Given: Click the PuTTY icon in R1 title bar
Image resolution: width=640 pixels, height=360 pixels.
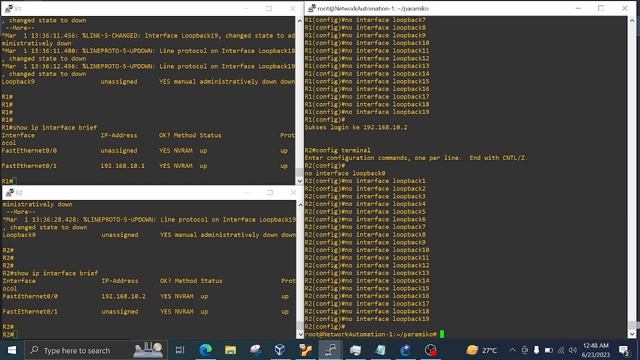Looking at the screenshot, I should tap(9, 8).
